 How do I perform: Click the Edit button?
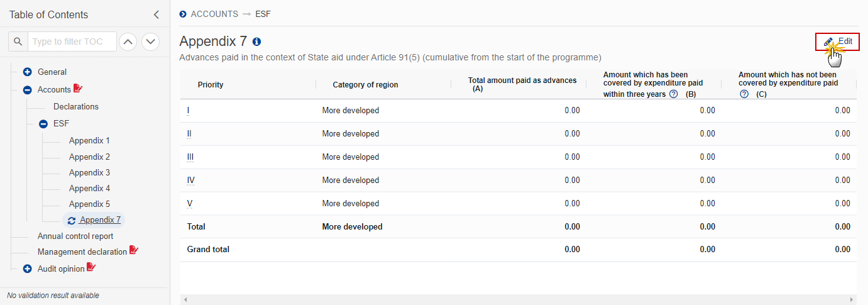(838, 42)
